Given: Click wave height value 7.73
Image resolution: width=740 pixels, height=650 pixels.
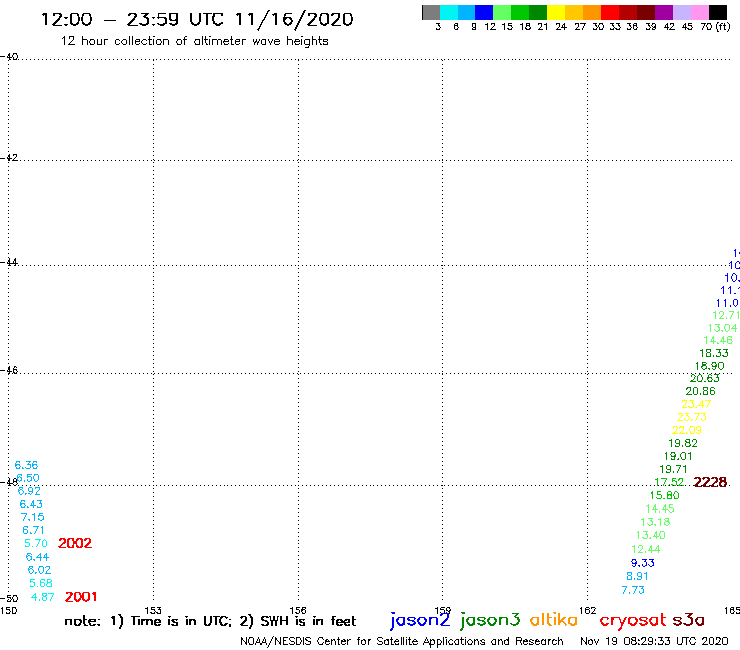Looking at the screenshot, I should click(633, 590).
